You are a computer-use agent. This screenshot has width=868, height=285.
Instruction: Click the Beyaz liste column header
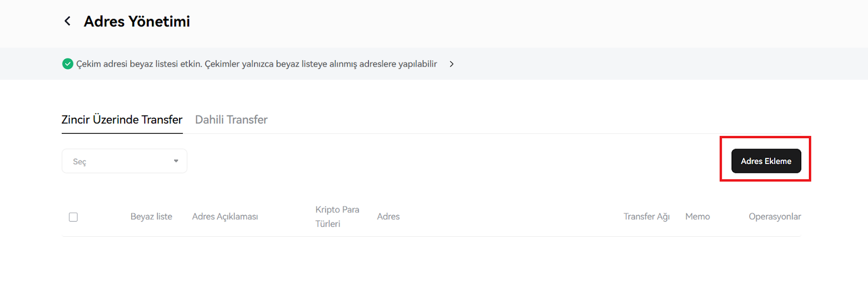(151, 217)
